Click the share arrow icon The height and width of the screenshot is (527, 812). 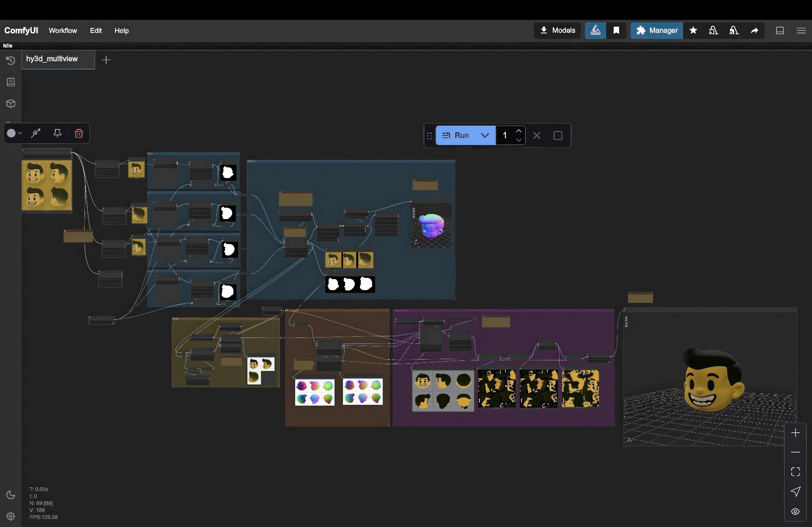coord(754,30)
